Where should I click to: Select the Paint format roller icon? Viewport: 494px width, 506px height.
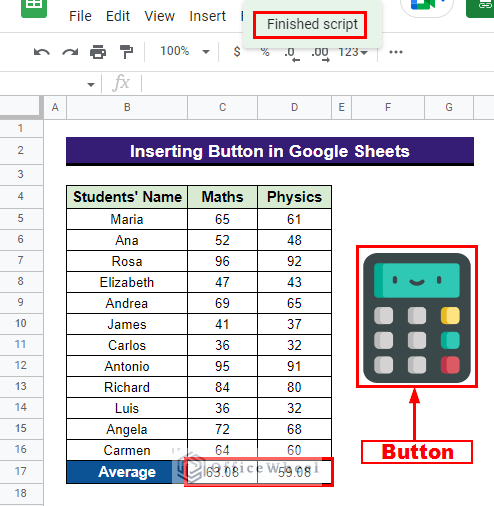point(126,52)
